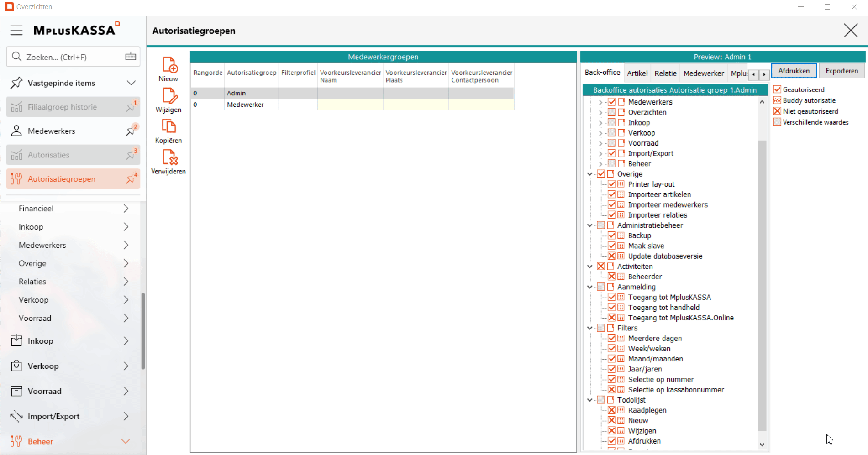Toggle Selectie op kassabonnummer checkbox
This screenshot has height=455, width=868.
[x=612, y=390]
